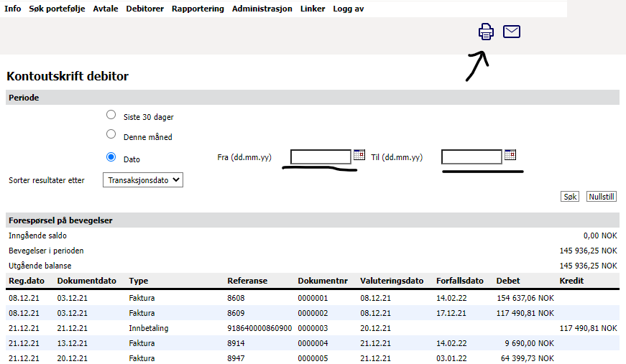The height and width of the screenshot is (364, 626).
Task: Select the Denne måned radio button
Action: 111,134
